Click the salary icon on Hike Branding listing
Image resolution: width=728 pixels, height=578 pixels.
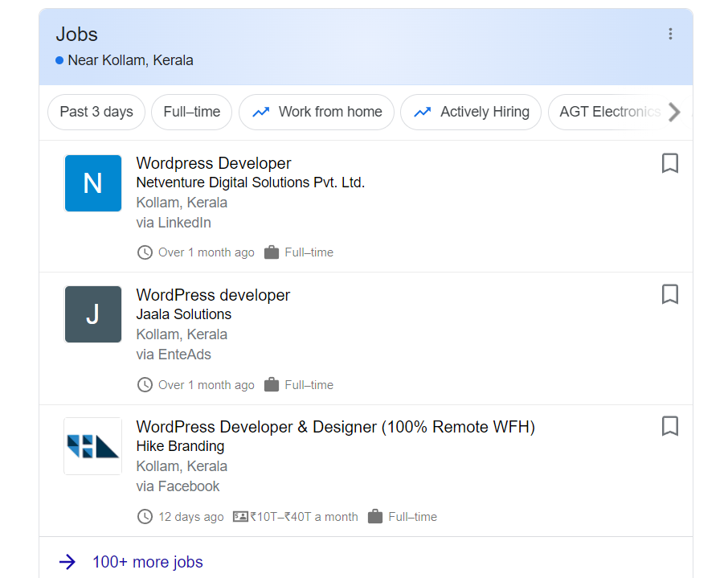(240, 517)
